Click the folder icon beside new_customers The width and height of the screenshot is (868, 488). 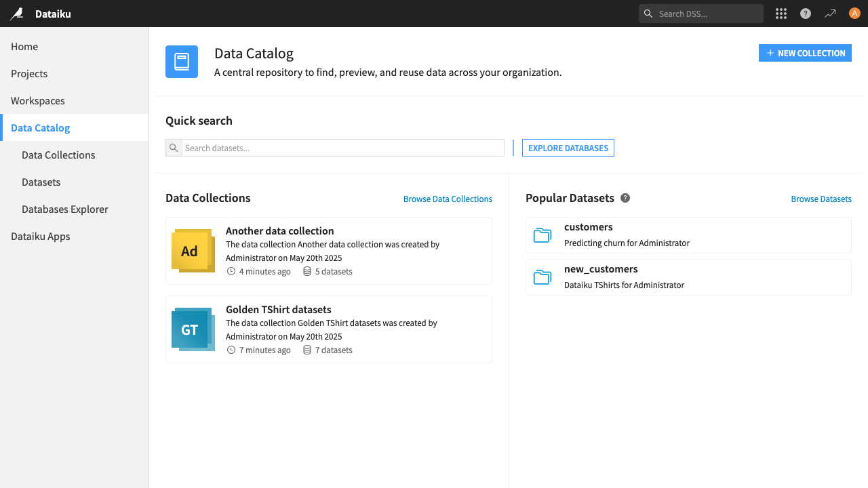coord(542,277)
